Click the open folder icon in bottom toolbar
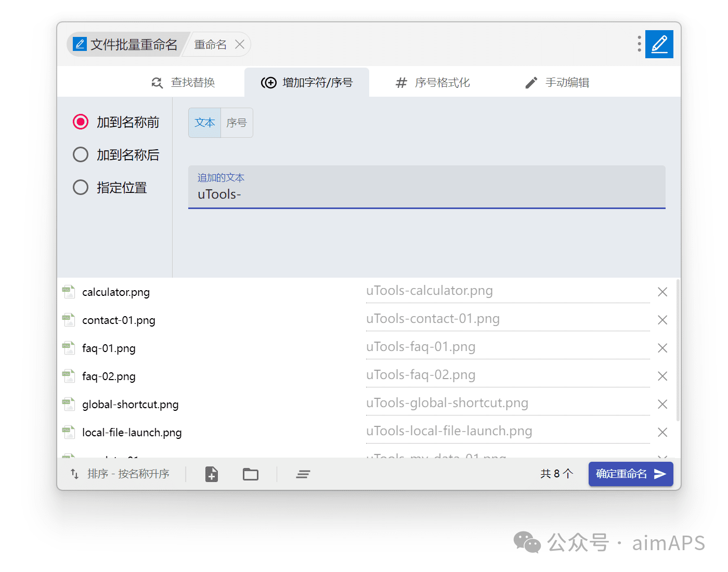 point(251,474)
